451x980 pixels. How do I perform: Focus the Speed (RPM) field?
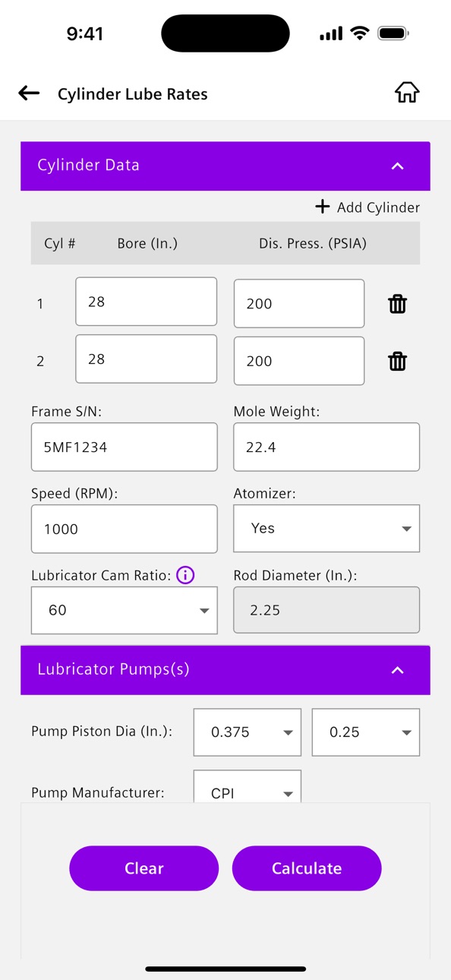[125, 529]
